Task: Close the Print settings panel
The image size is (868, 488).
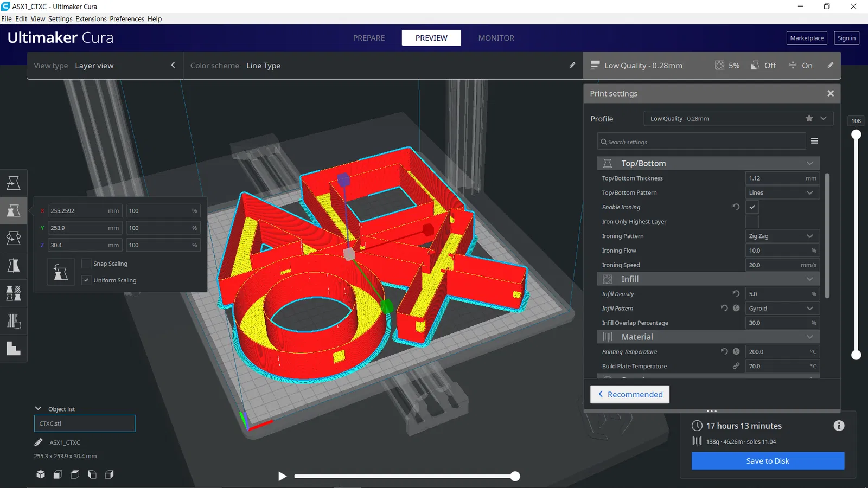Action: (x=831, y=93)
